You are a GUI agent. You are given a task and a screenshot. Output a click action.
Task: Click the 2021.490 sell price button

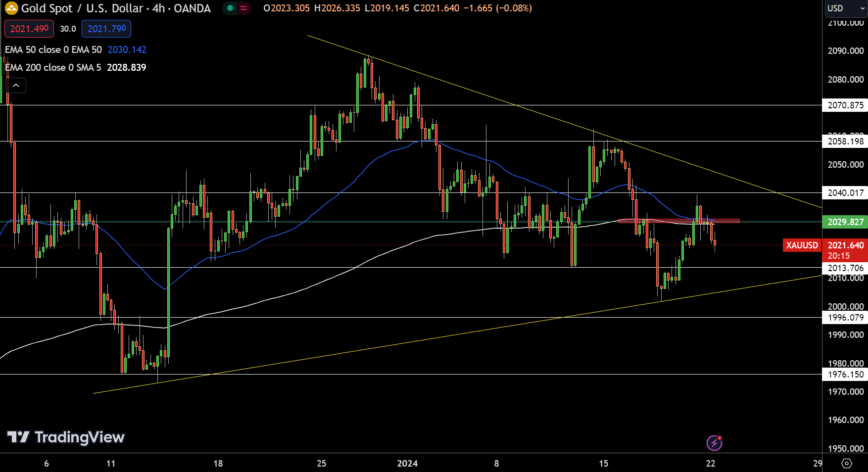[x=29, y=29]
